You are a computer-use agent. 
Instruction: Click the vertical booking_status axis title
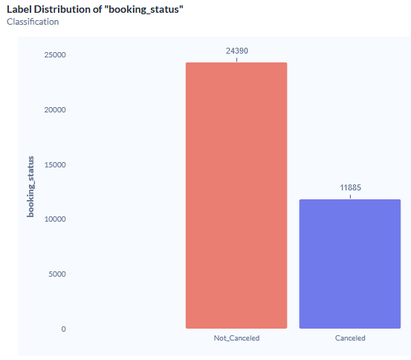(30, 187)
